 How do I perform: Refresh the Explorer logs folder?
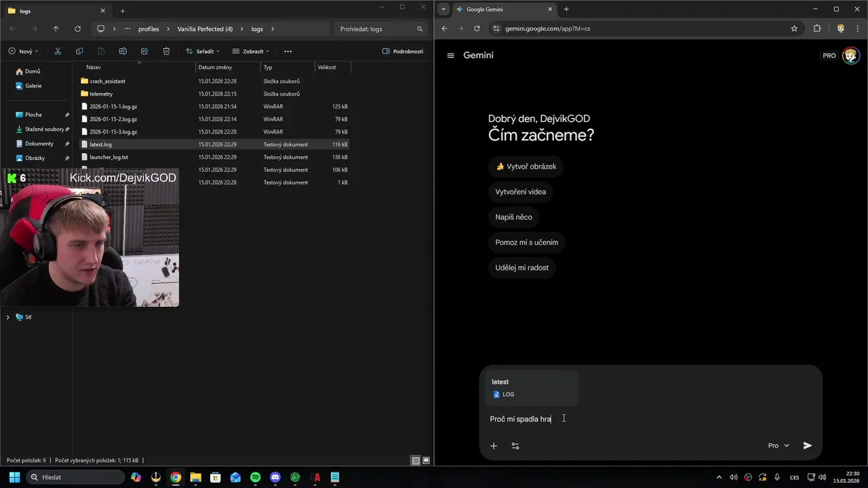(x=77, y=29)
